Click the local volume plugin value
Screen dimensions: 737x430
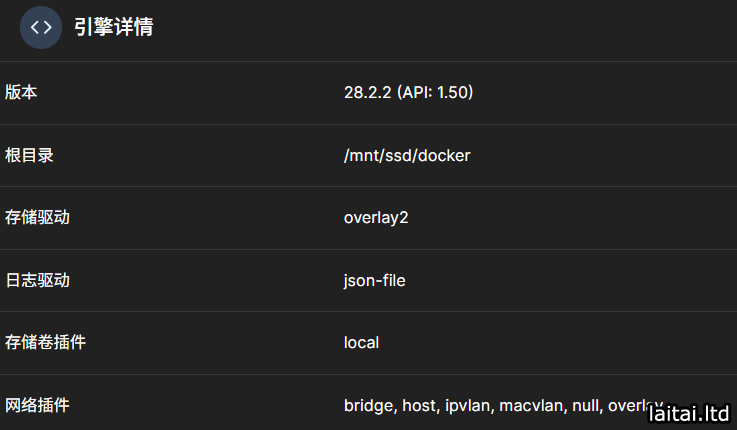pyautogui.click(x=361, y=343)
